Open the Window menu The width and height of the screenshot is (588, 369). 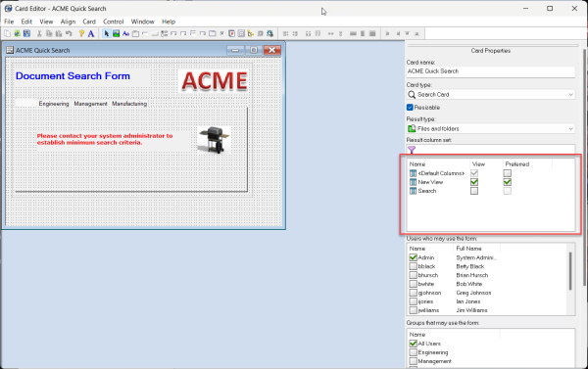(x=143, y=22)
